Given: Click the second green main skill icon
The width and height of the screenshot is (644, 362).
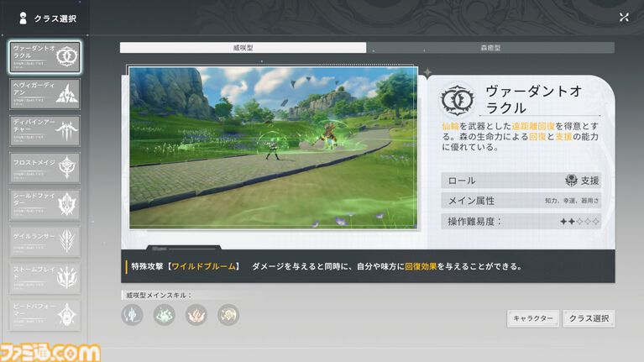Looking at the screenshot, I should (165, 314).
